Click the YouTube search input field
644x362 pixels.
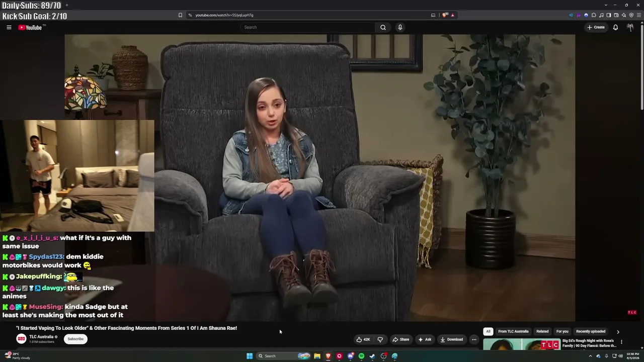(308, 27)
